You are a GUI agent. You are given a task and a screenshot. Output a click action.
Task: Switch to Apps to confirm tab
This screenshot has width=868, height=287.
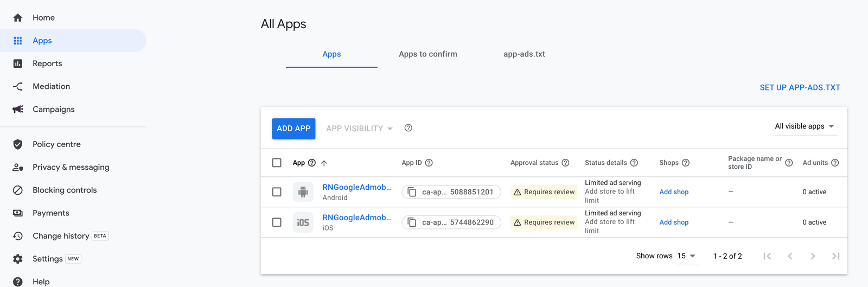pos(428,54)
